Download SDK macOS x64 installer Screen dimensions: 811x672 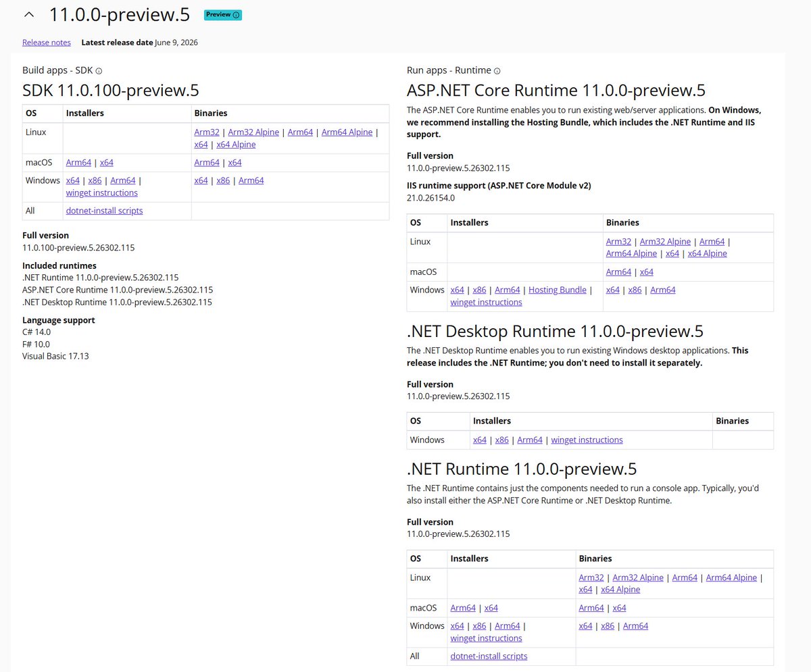pos(106,162)
